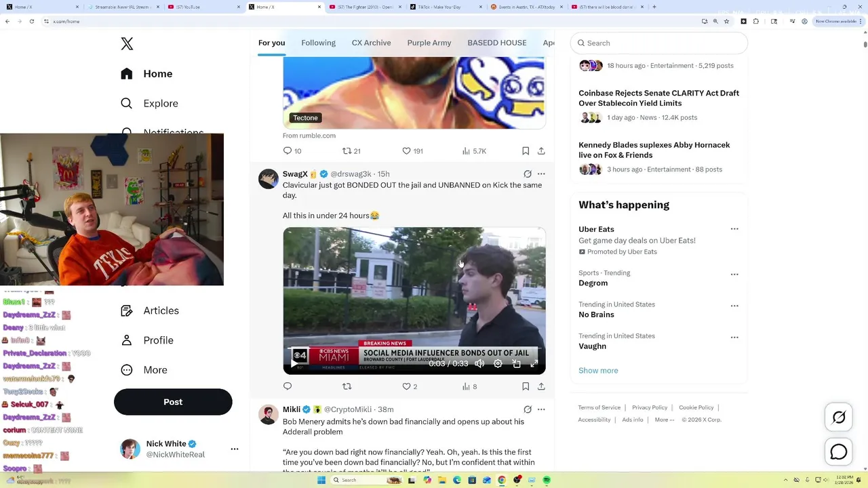Open the SwagX profile name
This screenshot has width=868, height=488.
295,174
